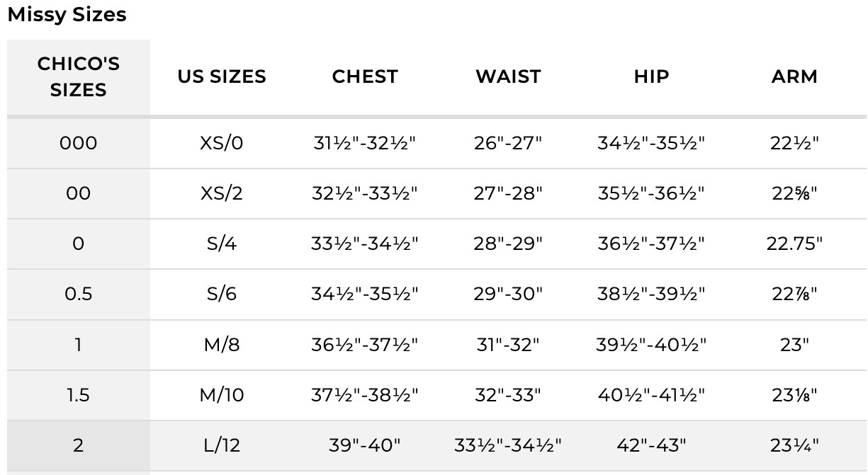Click the hip value 42"-43"
The height and width of the screenshot is (475, 868).
point(651,445)
